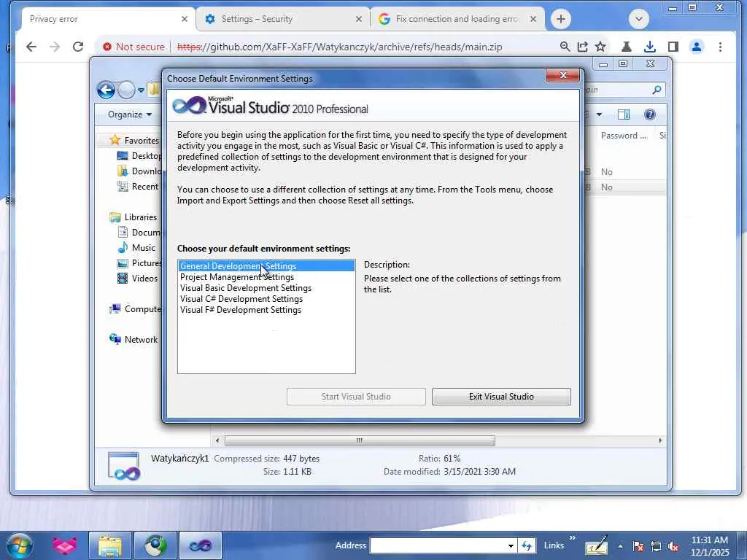Click the share page icon in Chrome

coord(582,47)
